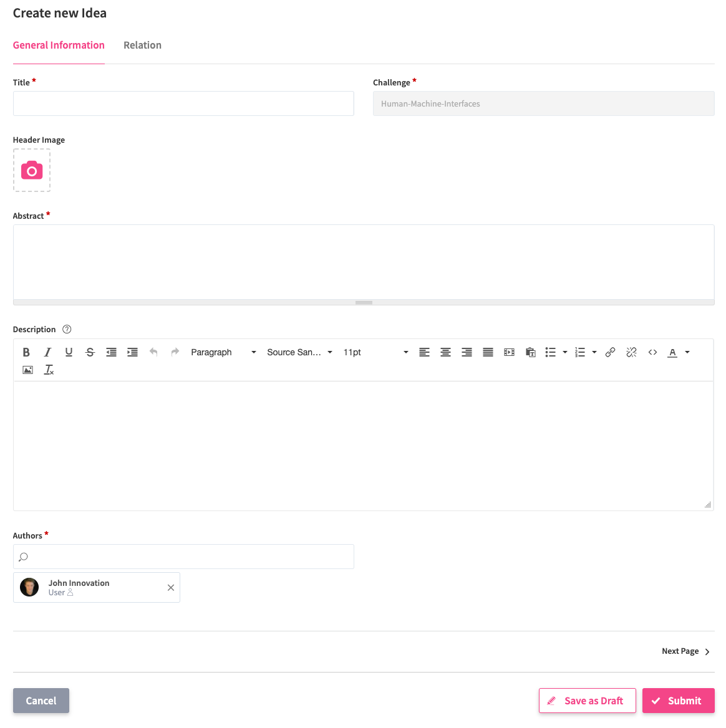Open the 11pt font size dropdown
The height and width of the screenshot is (728, 726).
375,352
